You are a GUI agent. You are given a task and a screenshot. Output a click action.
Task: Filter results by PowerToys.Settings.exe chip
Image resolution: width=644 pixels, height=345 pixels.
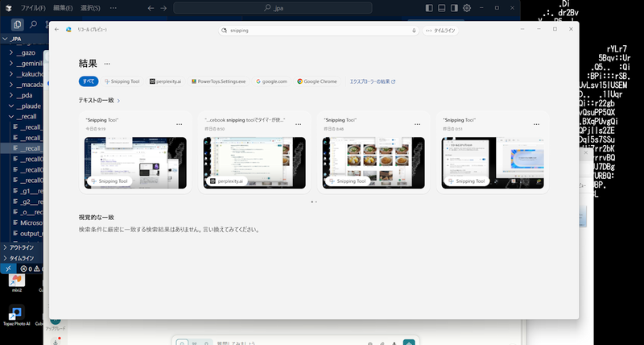[218, 81]
